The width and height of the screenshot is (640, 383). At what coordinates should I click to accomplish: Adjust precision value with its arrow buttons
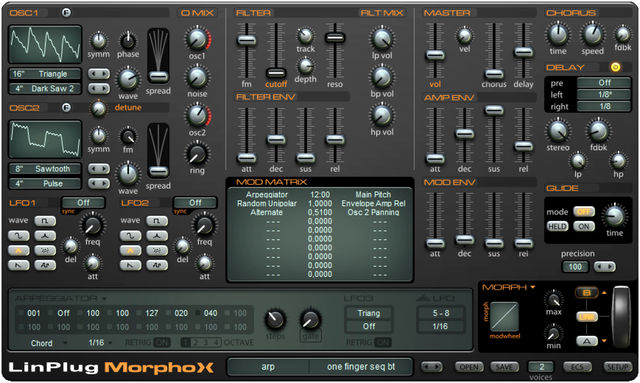pos(604,267)
